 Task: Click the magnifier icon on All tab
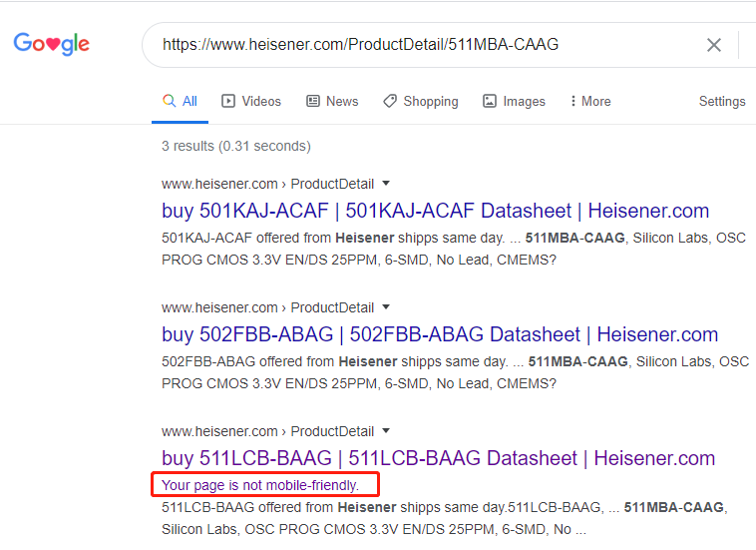(x=169, y=101)
